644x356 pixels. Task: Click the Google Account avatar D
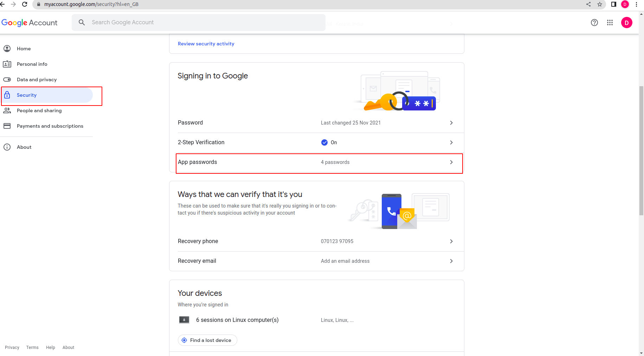pyautogui.click(x=627, y=23)
